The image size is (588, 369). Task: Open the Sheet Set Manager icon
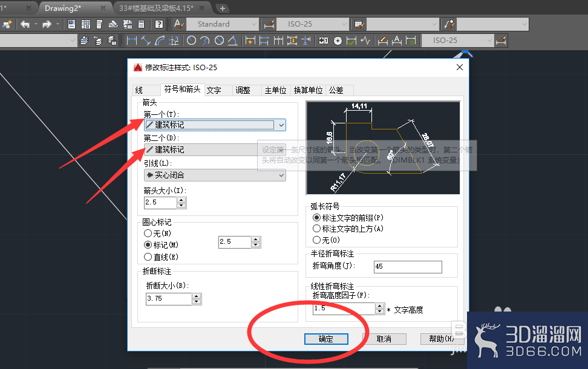point(113,24)
